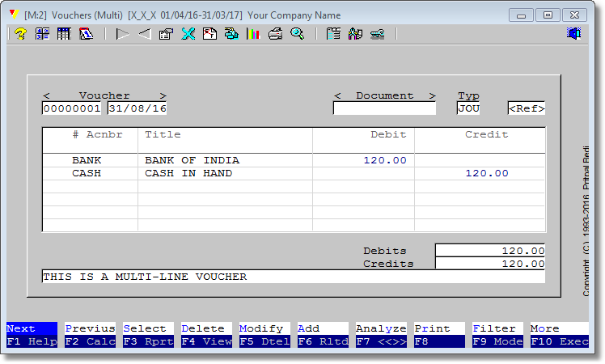This screenshot has width=605, height=364.
Task: Close the Vouchers window
Action: [x=574, y=15]
